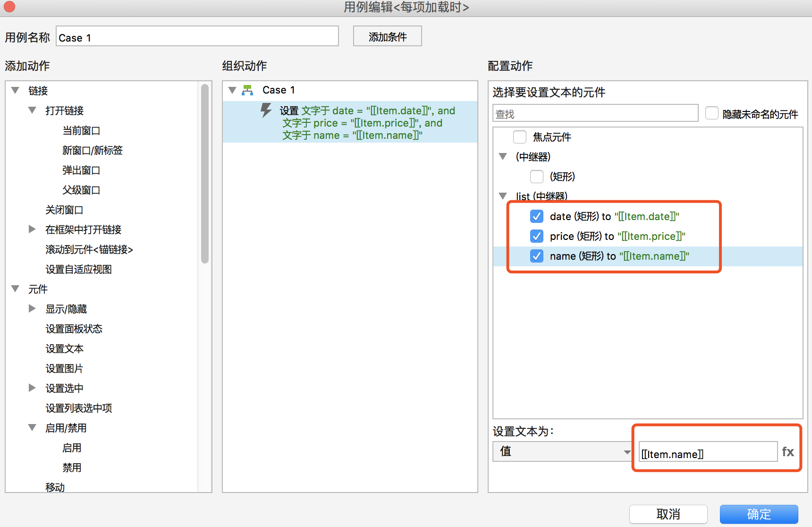The height and width of the screenshot is (527, 812).
Task: Click the 用例名称 input field
Action: tap(197, 36)
